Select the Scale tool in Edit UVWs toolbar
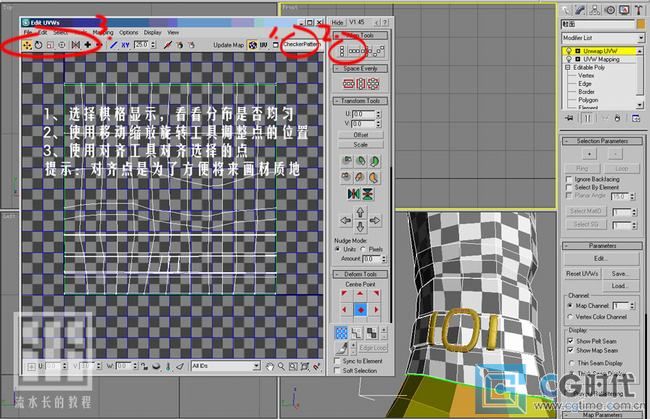 (x=50, y=45)
